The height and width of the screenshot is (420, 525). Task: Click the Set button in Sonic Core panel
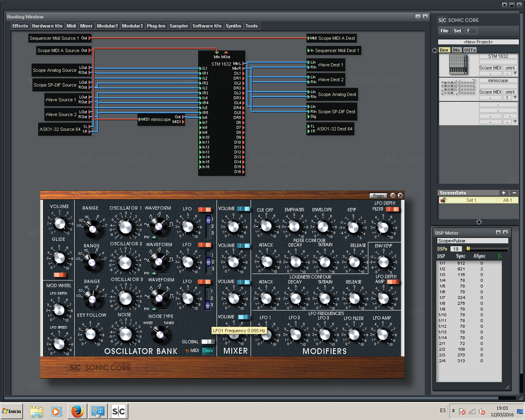458,31
